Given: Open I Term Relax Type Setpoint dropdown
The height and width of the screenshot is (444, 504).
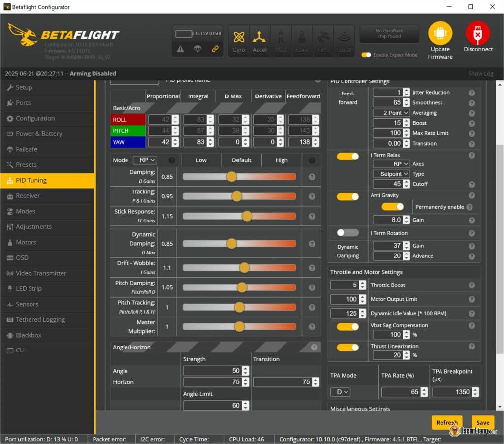Looking at the screenshot, I should 391,174.
